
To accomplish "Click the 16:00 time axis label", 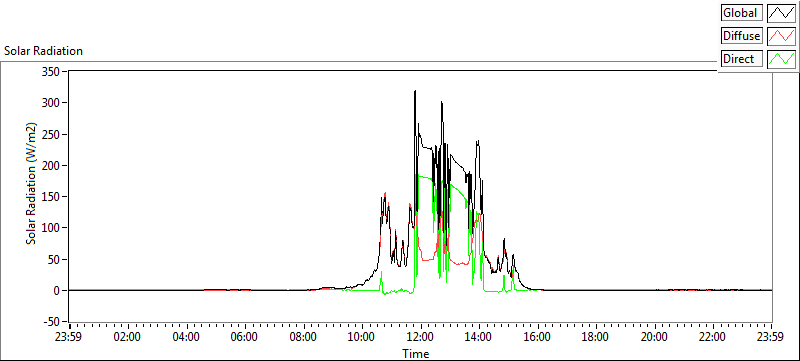I will click(538, 337).
